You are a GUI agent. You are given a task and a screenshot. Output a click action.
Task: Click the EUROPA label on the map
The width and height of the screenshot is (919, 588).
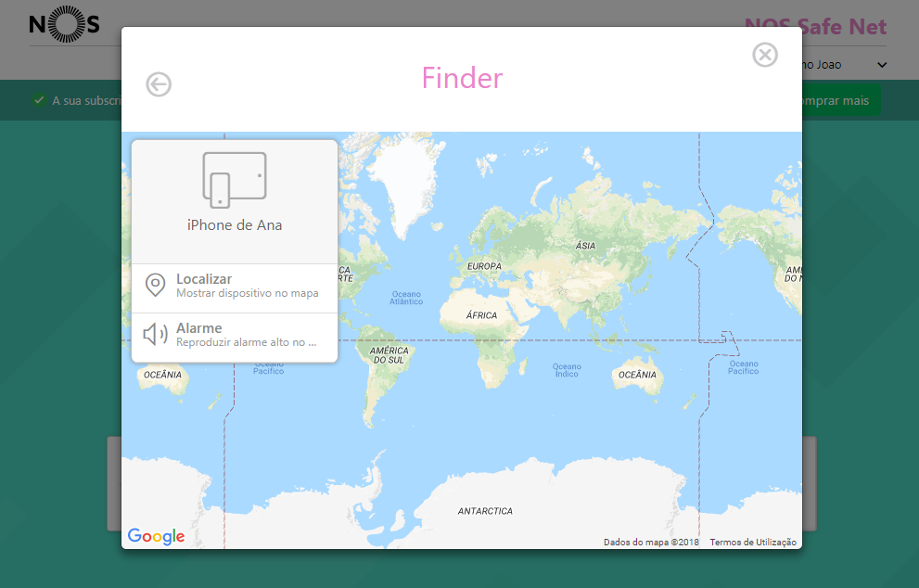(x=484, y=266)
